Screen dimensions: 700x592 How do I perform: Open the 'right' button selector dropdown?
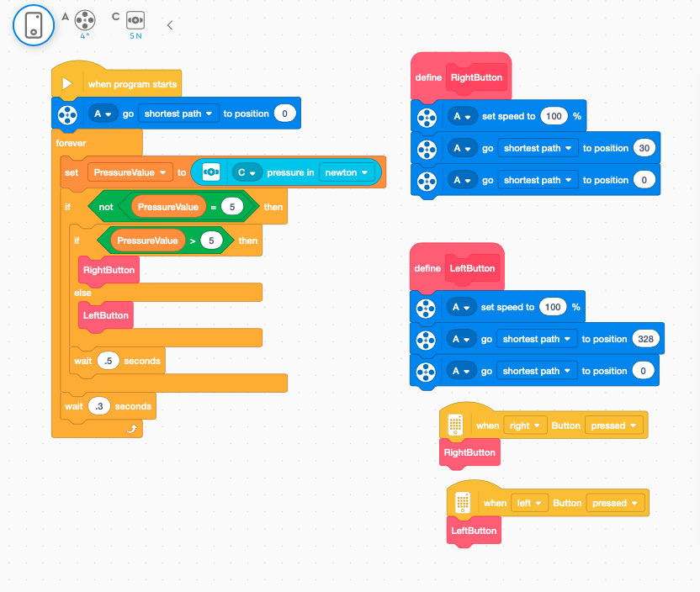tap(525, 425)
